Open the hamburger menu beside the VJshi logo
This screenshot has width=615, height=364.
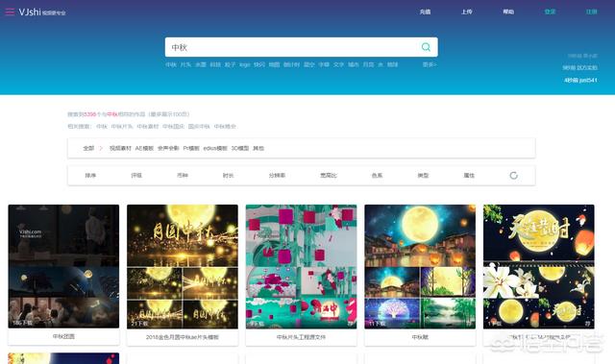pos(10,12)
